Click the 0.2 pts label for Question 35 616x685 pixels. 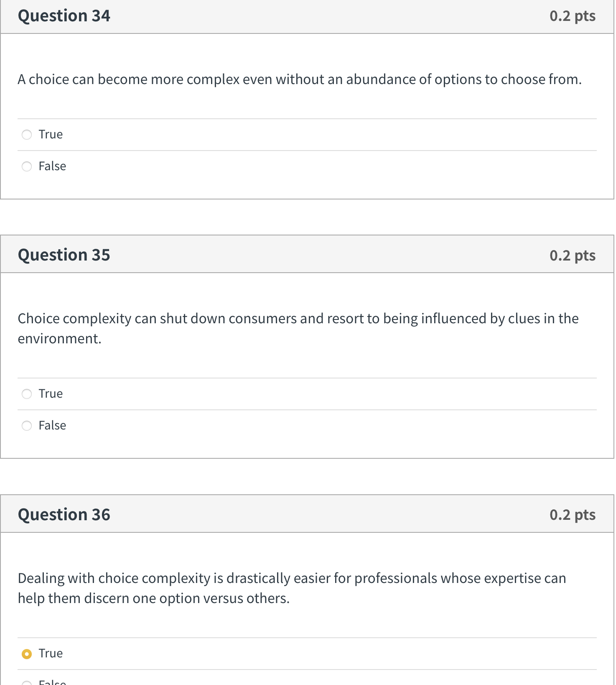pos(572,254)
